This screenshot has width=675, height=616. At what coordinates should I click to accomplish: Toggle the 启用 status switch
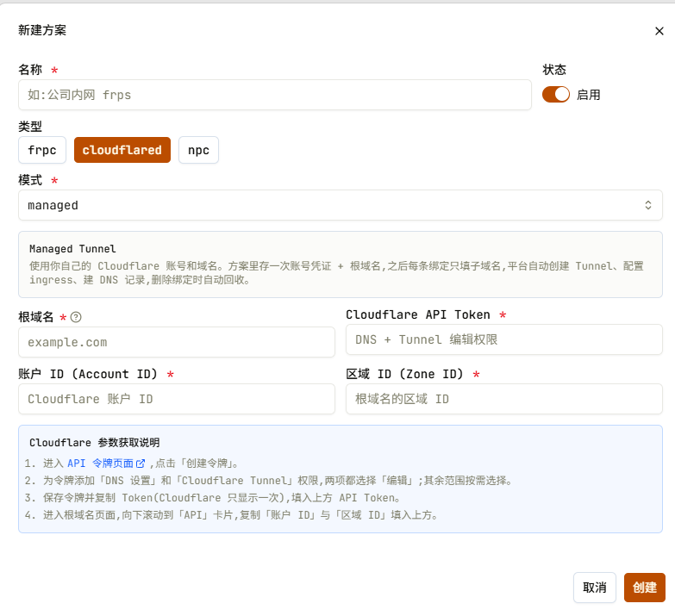556,94
